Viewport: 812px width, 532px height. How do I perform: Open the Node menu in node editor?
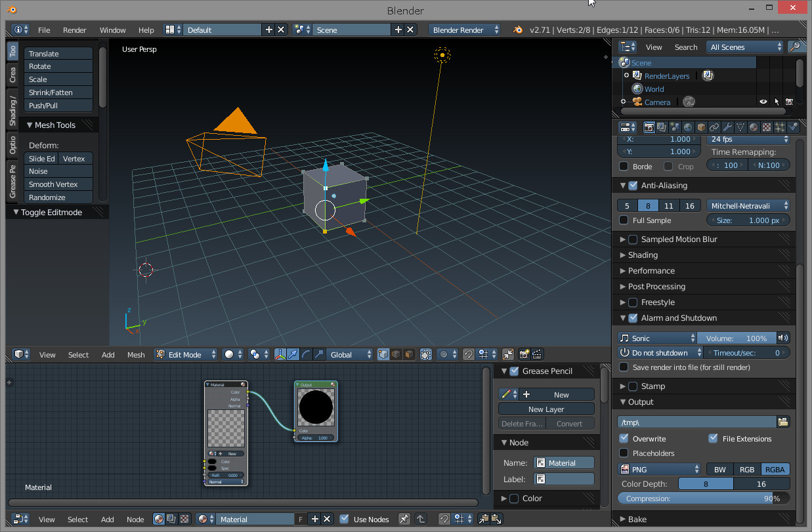135,519
